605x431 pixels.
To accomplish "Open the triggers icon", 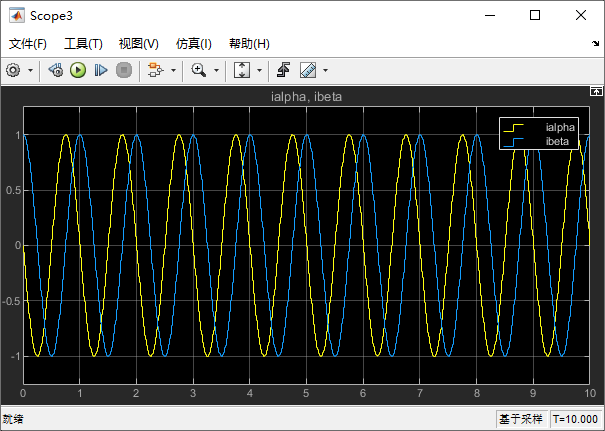I will point(284,70).
